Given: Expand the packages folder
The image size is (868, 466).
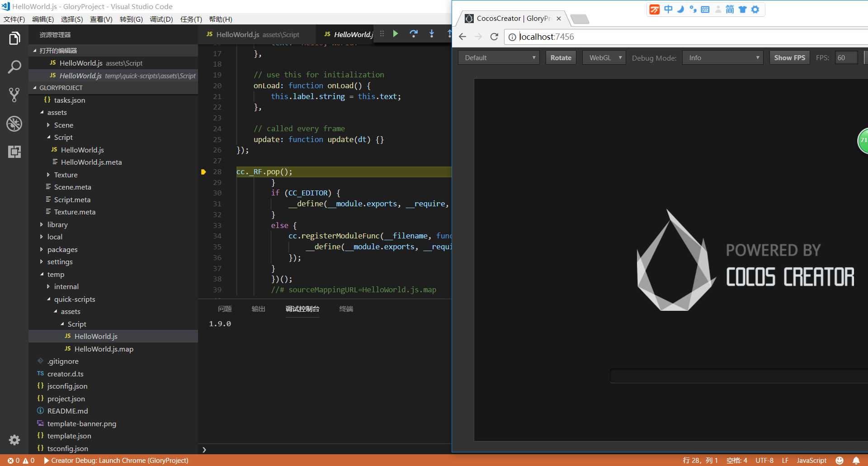Looking at the screenshot, I should coord(62,249).
